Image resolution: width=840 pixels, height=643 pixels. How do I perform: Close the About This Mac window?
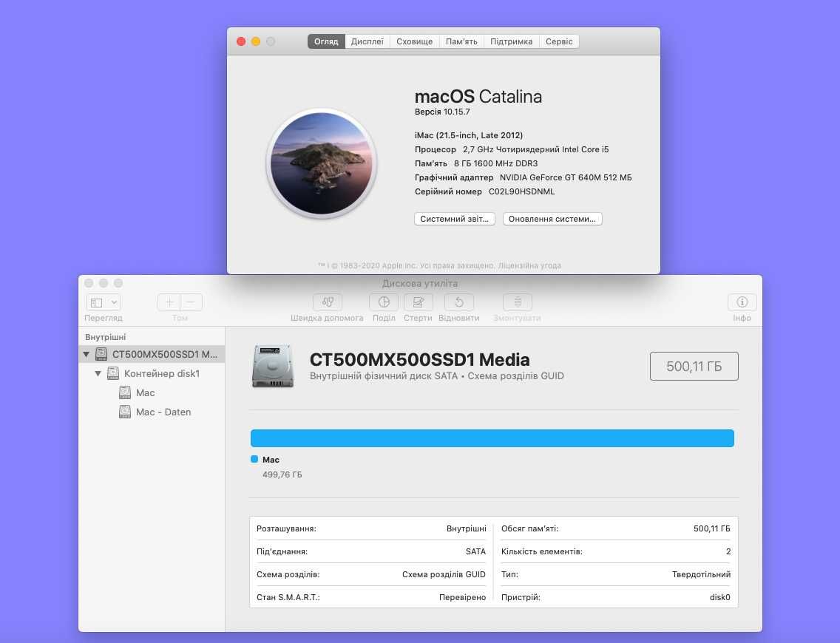(241, 41)
